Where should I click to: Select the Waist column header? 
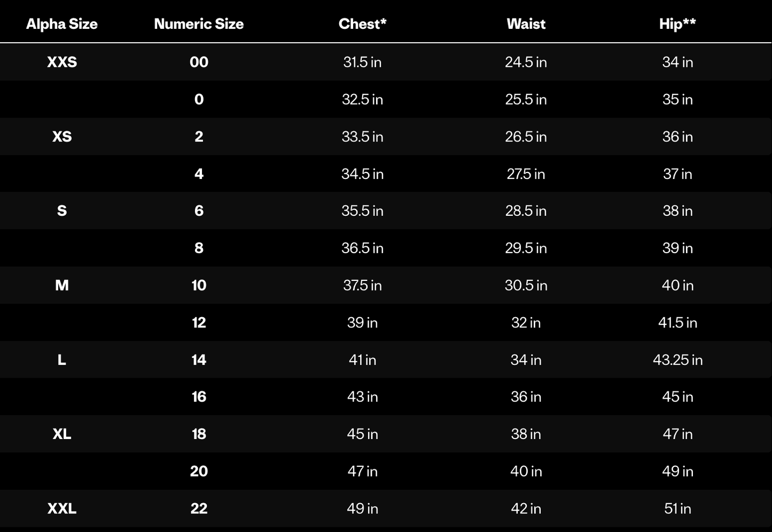(526, 24)
